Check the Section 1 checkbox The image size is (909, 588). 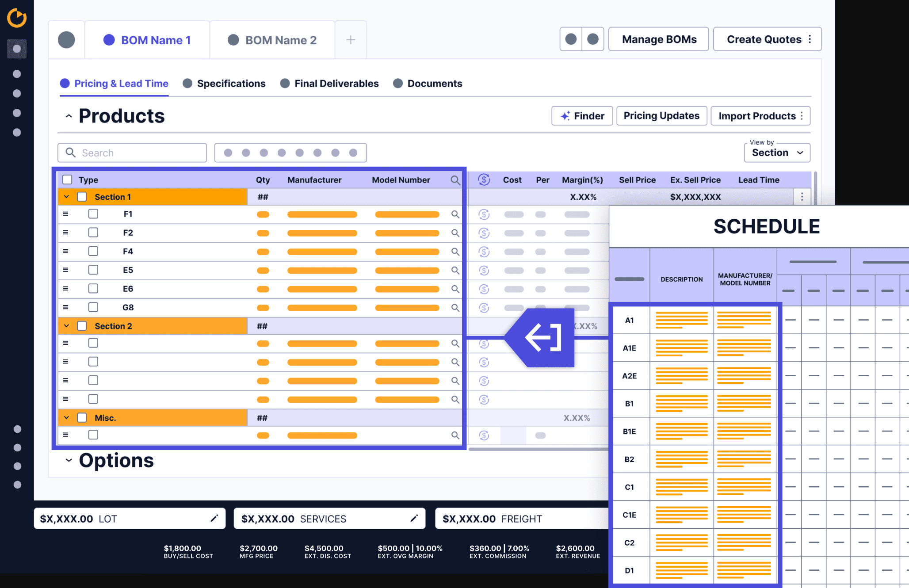coord(82,197)
